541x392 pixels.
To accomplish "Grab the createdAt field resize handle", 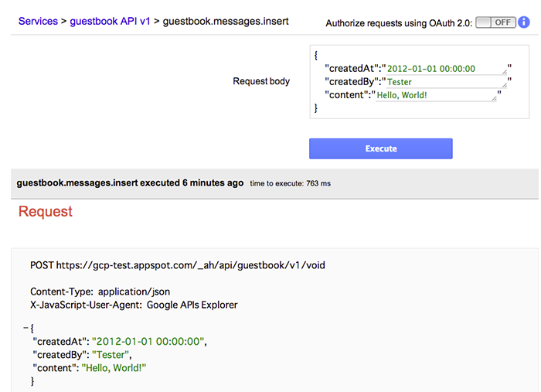I will [505, 72].
